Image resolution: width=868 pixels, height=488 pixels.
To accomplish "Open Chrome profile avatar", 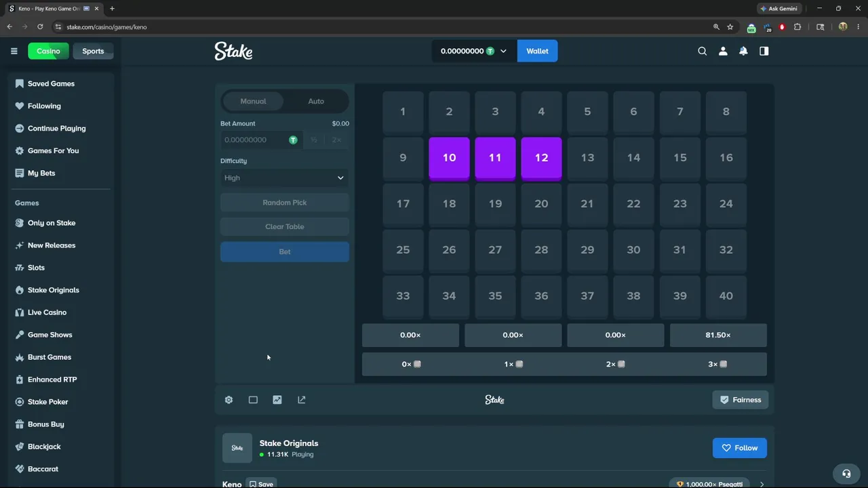I will click(x=843, y=27).
